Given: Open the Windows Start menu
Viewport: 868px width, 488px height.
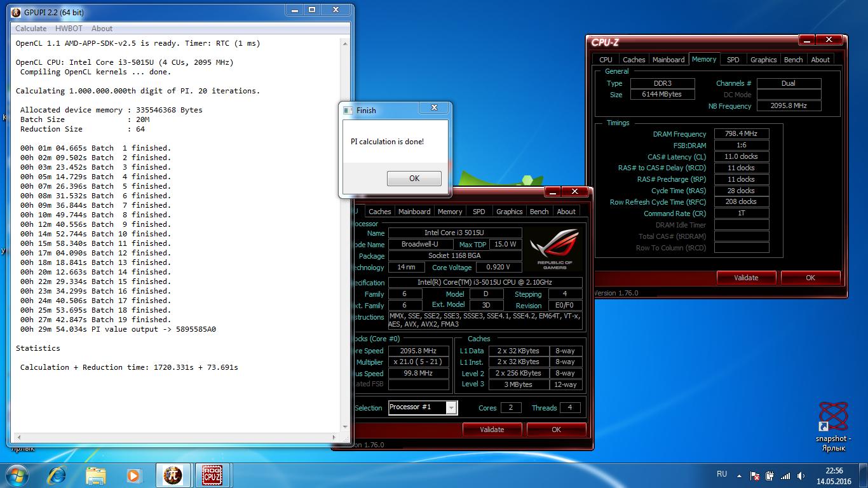Looking at the screenshot, I should pos(17,475).
